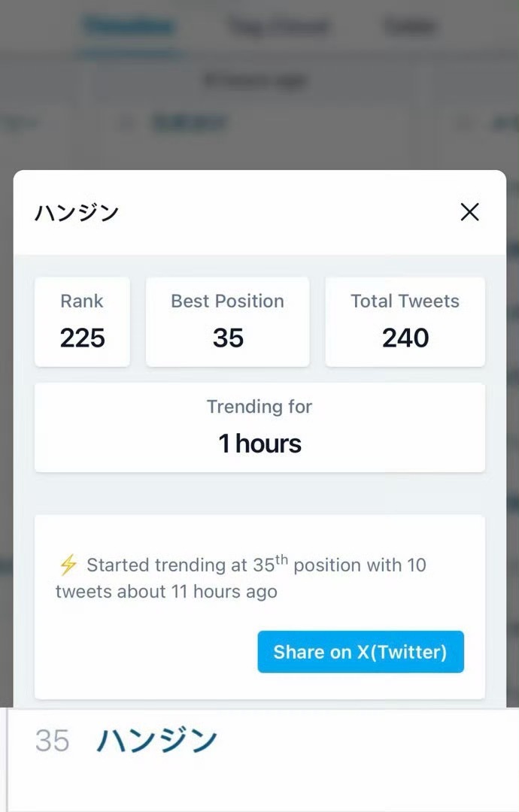The image size is (519, 812).
Task: Click the Share on X(Twitter) button
Action: pyautogui.click(x=360, y=652)
